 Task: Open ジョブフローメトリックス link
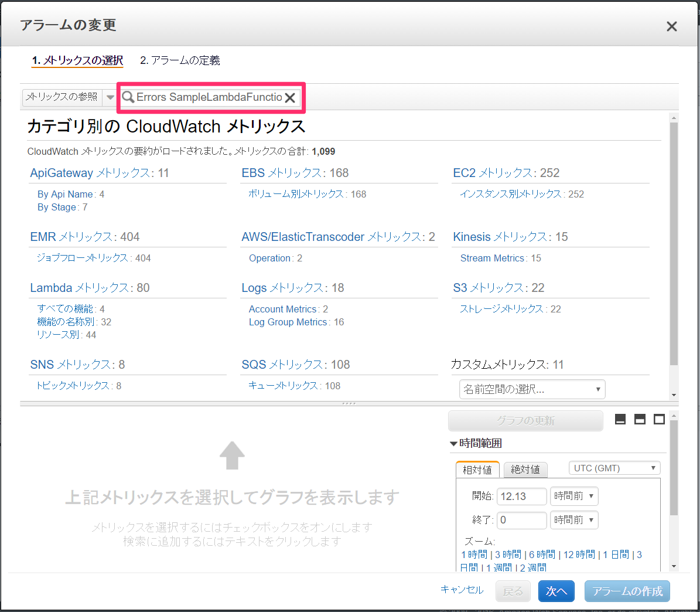point(82,258)
